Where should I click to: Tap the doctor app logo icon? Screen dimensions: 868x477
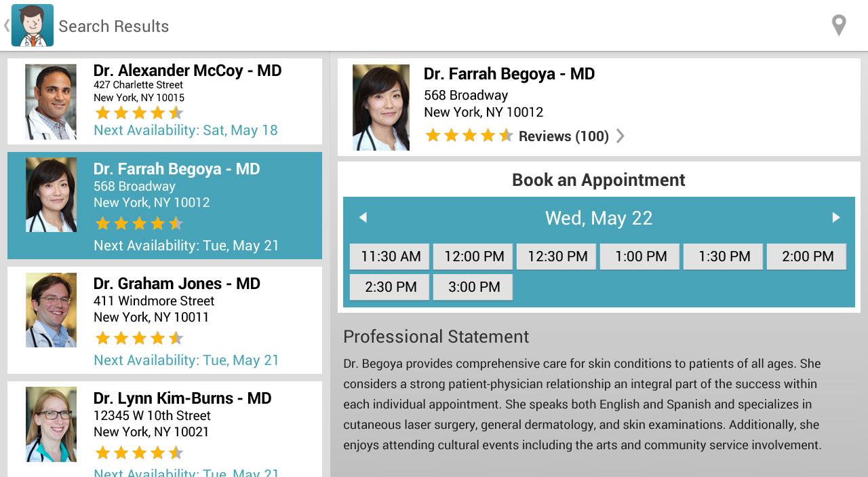tap(32, 25)
